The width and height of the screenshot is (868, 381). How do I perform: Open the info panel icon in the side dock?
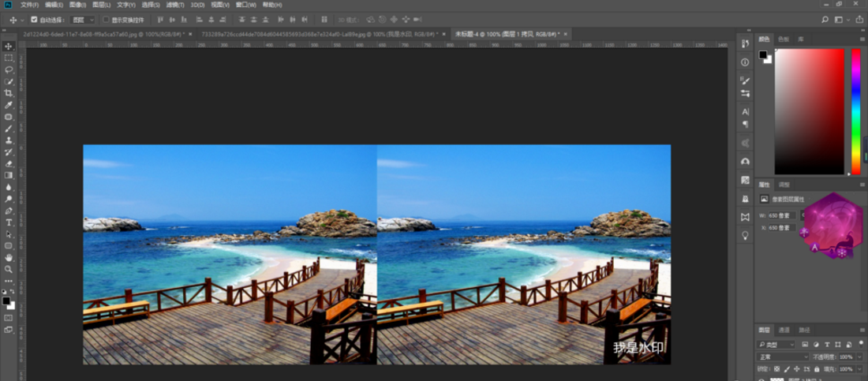tap(745, 62)
